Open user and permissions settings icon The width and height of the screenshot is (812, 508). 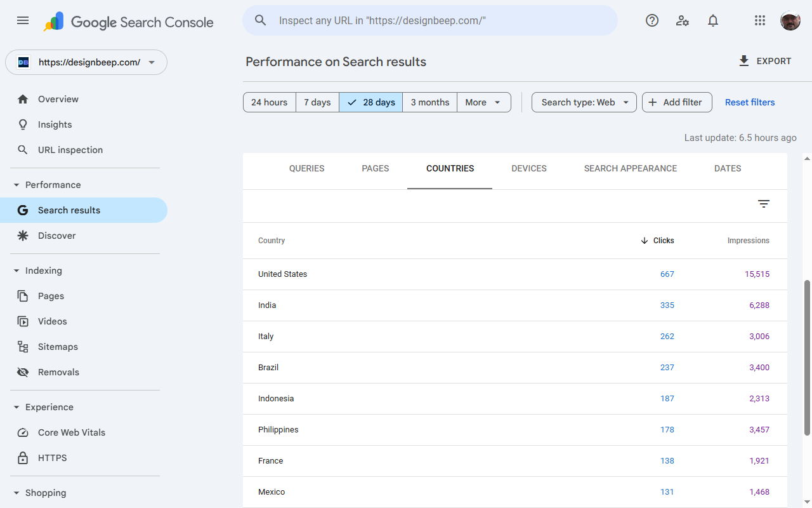click(x=683, y=20)
